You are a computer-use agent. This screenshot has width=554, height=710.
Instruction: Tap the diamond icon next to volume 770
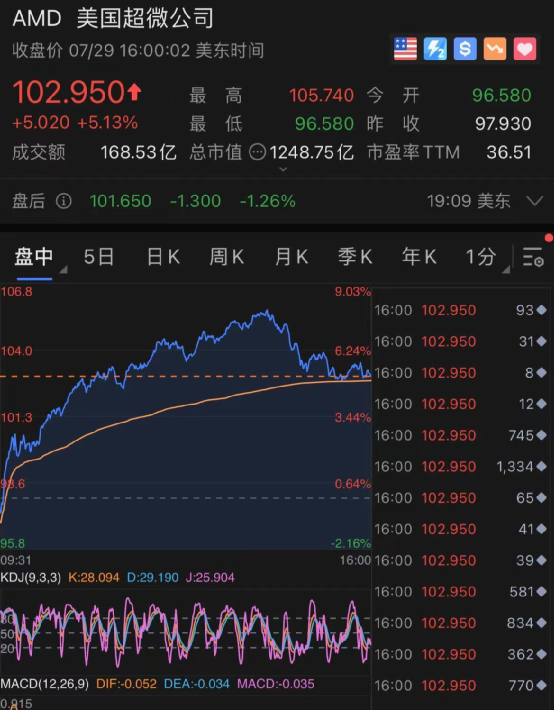coord(541,685)
